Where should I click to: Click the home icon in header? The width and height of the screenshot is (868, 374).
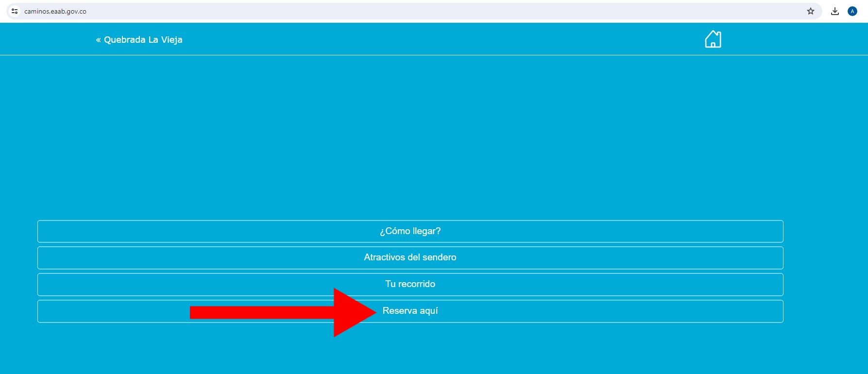[713, 39]
